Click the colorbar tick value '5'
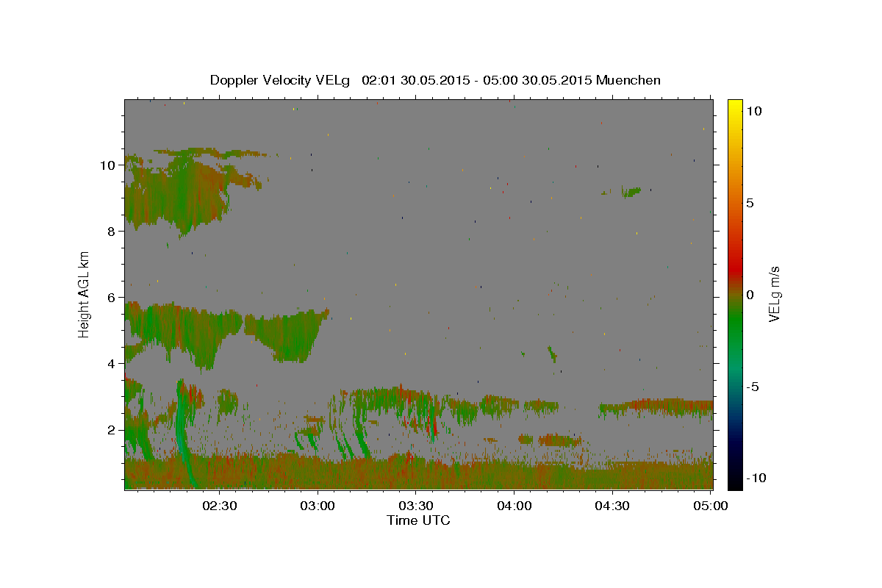The height and width of the screenshot is (588, 882). coord(750,203)
